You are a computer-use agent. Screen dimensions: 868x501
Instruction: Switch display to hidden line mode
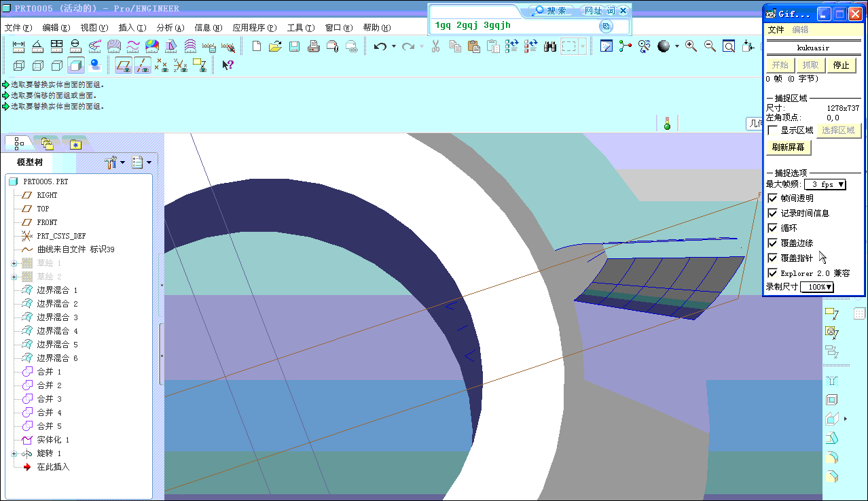[38, 65]
